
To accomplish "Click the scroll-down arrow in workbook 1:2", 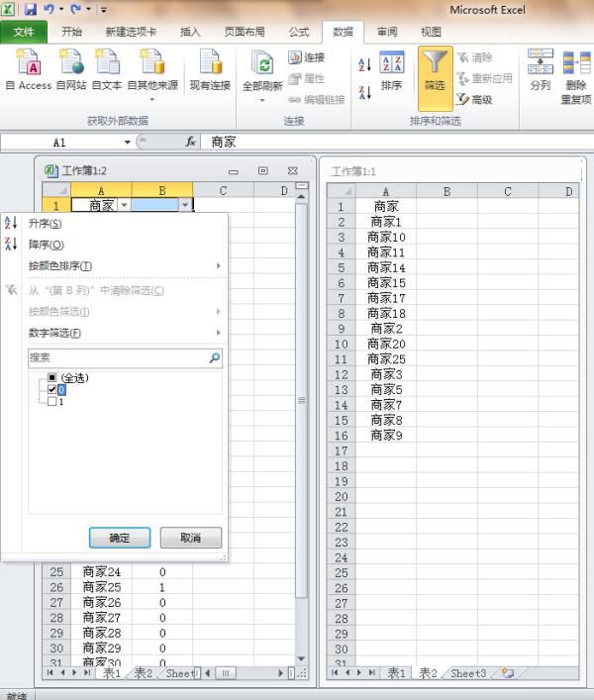I will point(301,659).
